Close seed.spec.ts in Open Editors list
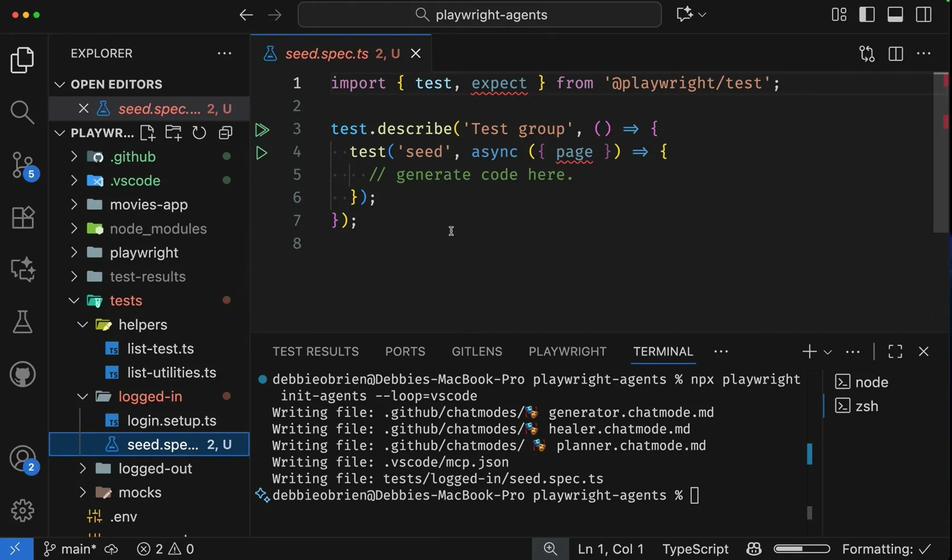 point(83,109)
